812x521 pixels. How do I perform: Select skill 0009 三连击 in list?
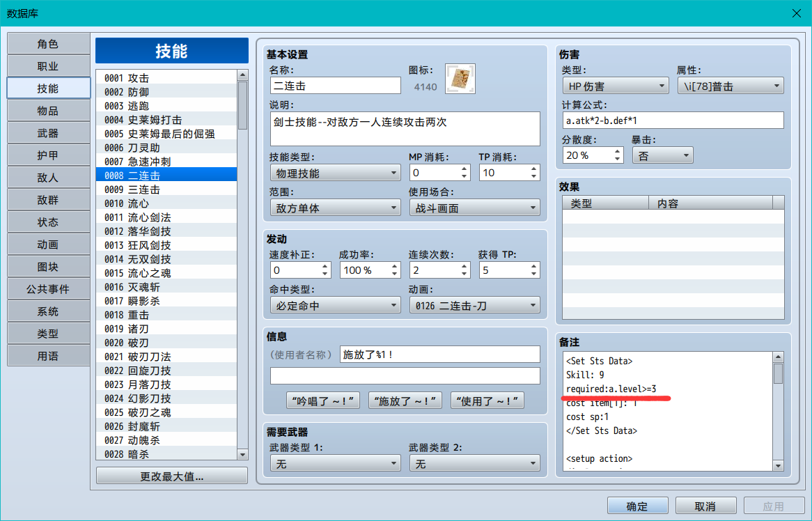click(166, 189)
